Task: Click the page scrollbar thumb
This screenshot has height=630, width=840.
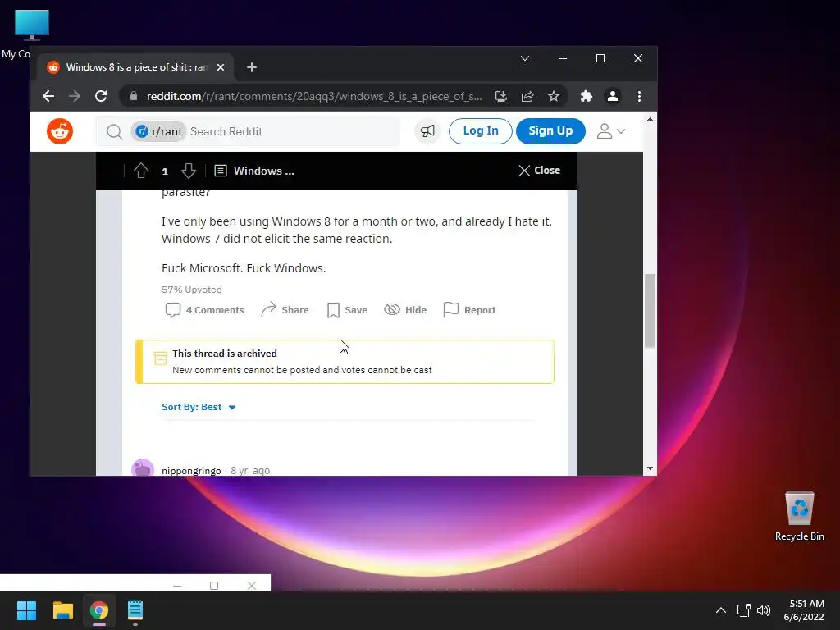Action: click(650, 311)
